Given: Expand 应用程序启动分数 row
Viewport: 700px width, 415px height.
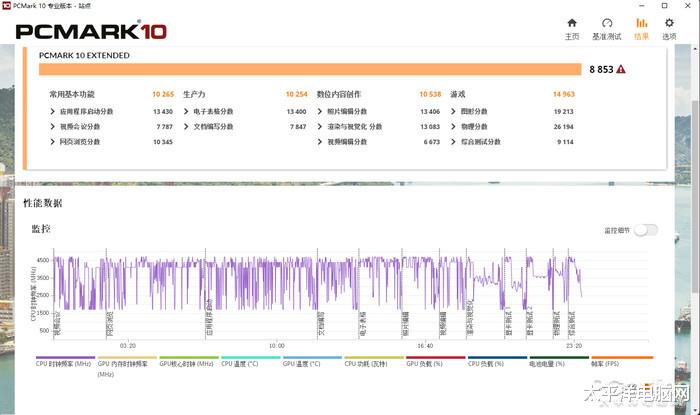Looking at the screenshot, I should (x=52, y=111).
